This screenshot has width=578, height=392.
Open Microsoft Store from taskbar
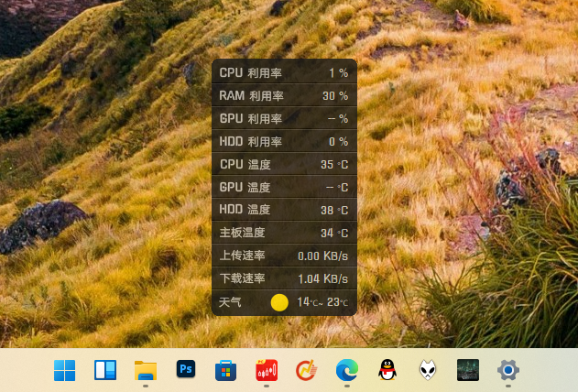(x=226, y=370)
